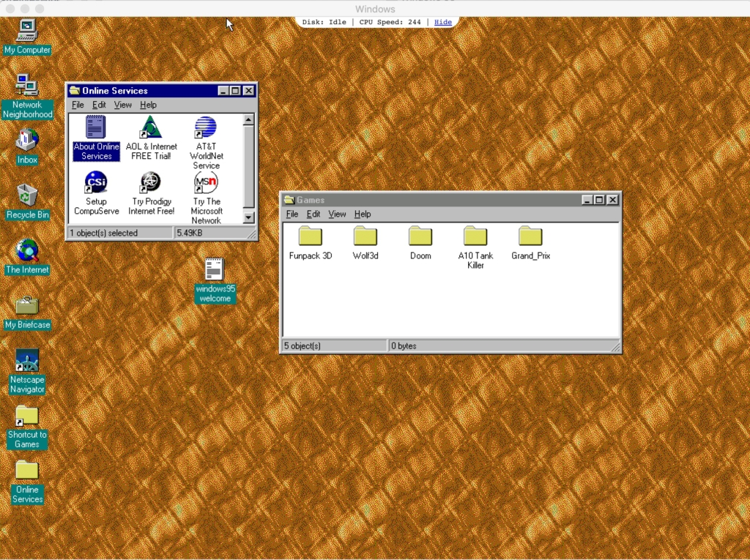The width and height of the screenshot is (750, 560).
Task: Select the Grand_Prix folder
Action: click(x=530, y=238)
